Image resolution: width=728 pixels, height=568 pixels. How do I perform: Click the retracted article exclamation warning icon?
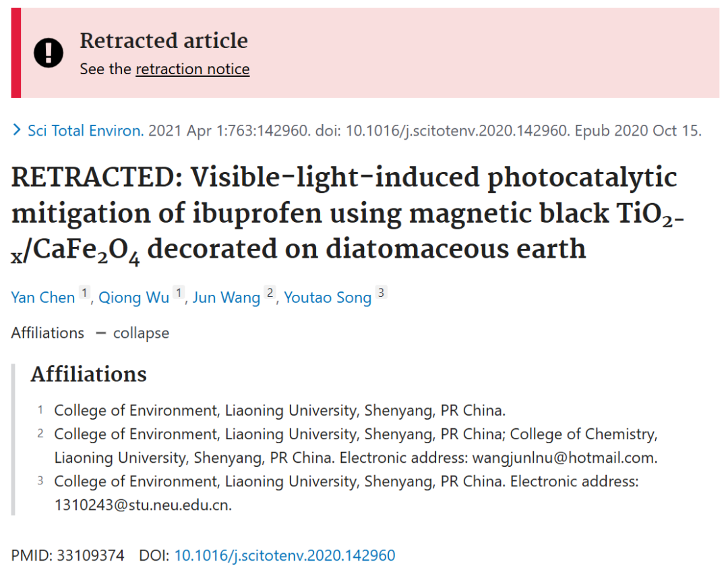[x=49, y=53]
